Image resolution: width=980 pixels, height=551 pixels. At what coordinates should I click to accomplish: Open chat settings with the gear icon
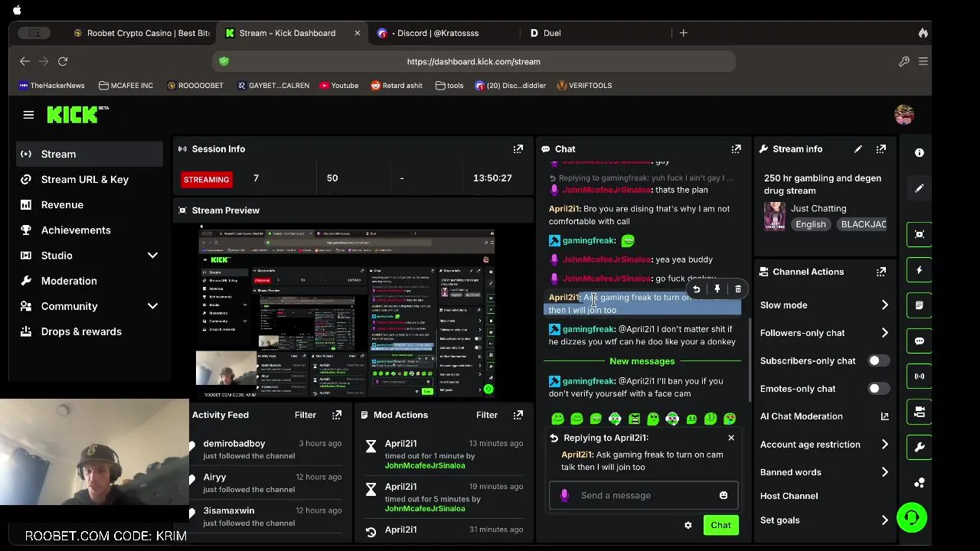tap(688, 525)
